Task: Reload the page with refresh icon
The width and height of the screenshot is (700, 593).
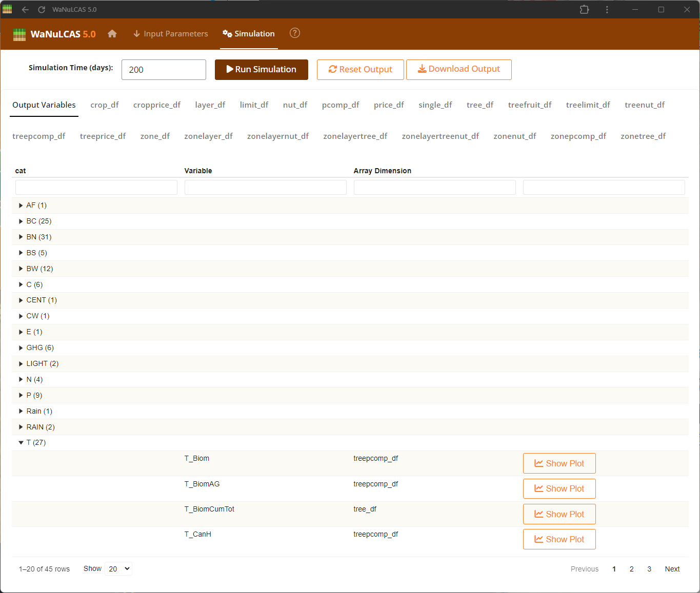Action: (x=42, y=10)
